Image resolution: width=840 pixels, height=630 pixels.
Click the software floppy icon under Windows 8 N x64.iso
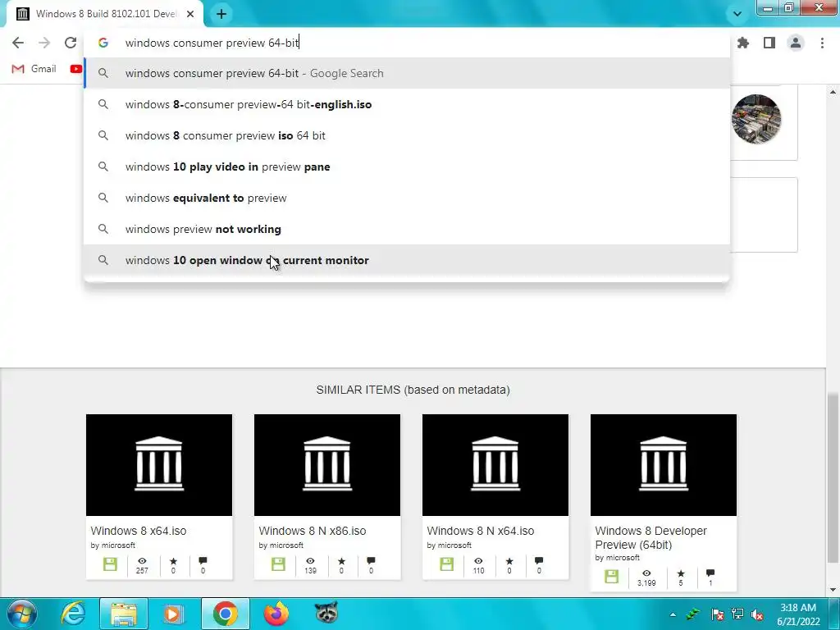coord(446,564)
